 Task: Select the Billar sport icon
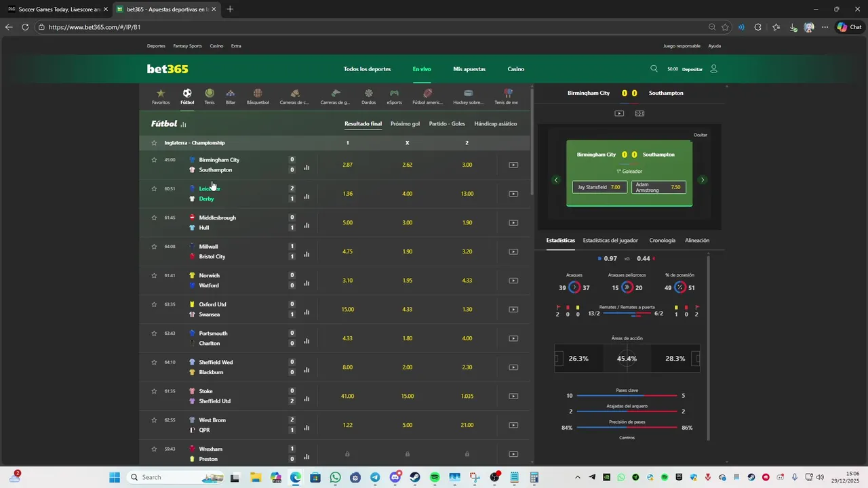pos(231,97)
